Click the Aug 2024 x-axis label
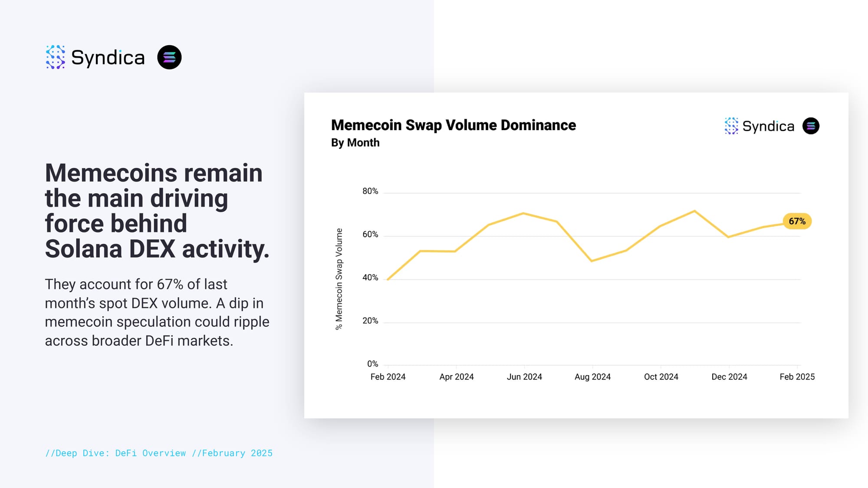 pyautogui.click(x=592, y=377)
